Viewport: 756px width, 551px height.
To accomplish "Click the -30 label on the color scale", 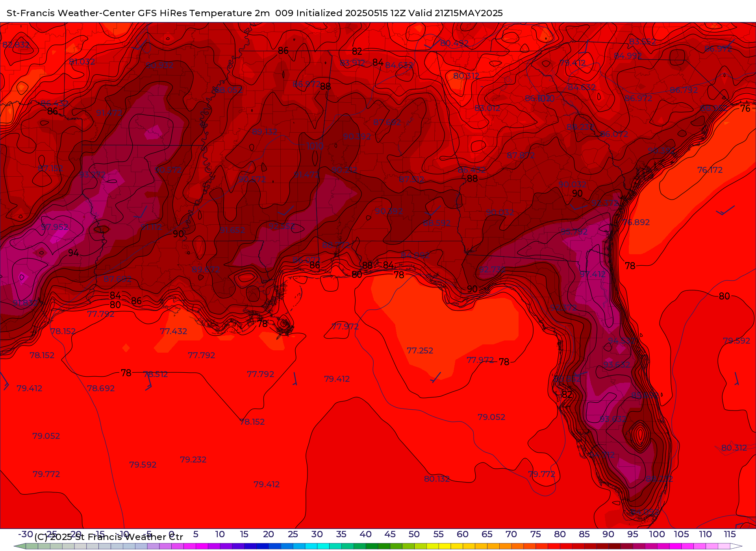I will (26, 534).
